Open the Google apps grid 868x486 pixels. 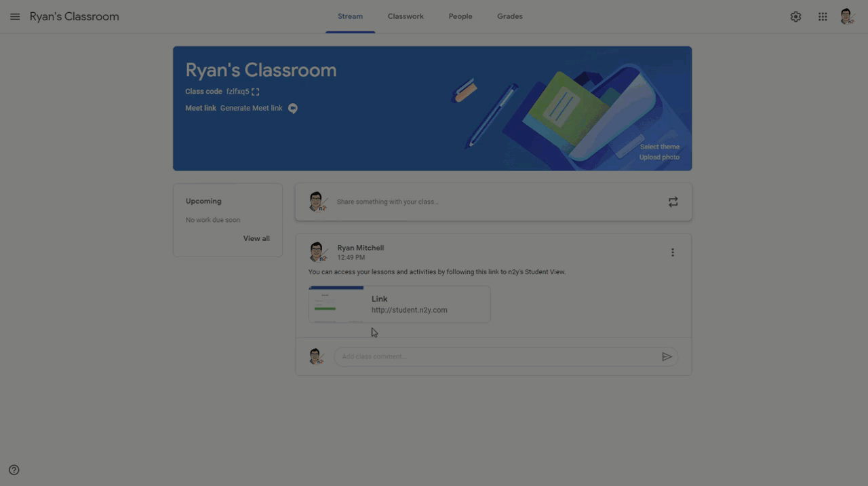tap(823, 16)
